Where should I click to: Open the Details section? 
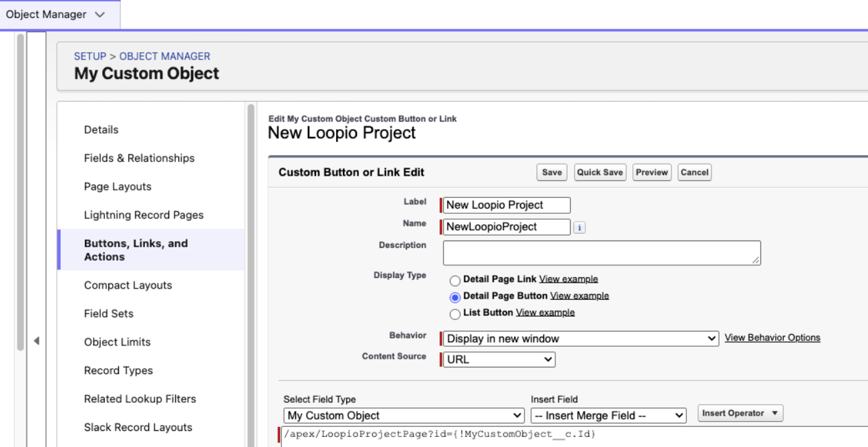pos(101,130)
